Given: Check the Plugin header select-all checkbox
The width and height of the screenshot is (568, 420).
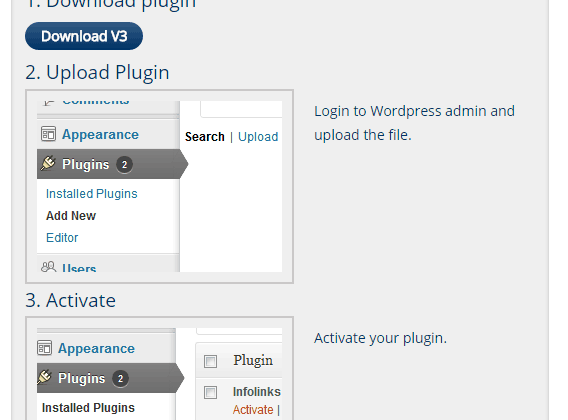Looking at the screenshot, I should tap(210, 361).
